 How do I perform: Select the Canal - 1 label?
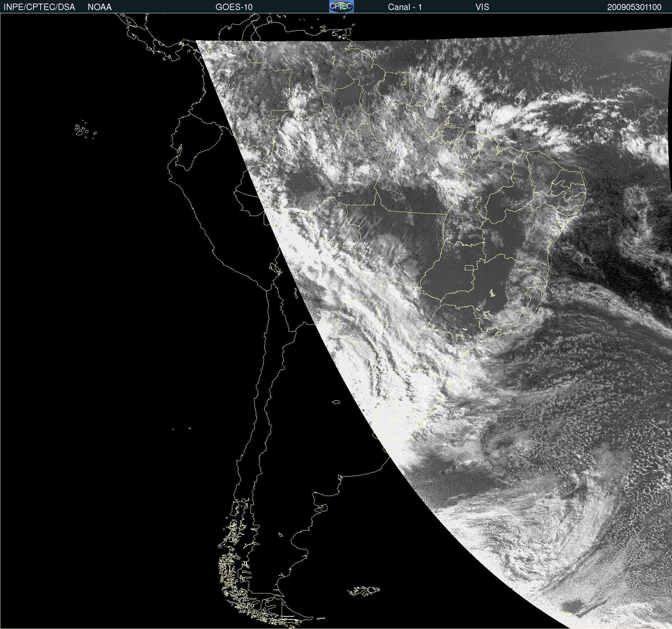click(x=405, y=7)
